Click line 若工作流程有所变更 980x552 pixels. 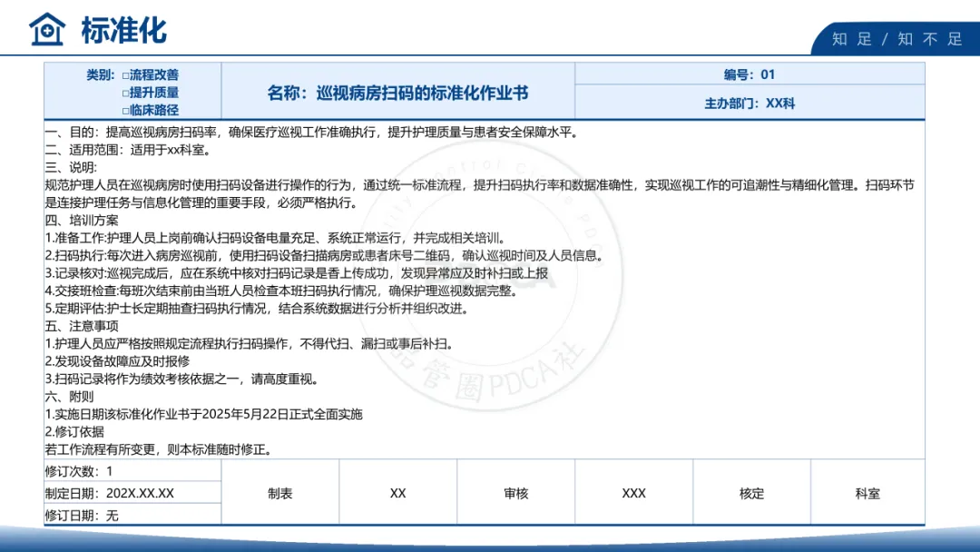click(x=159, y=449)
